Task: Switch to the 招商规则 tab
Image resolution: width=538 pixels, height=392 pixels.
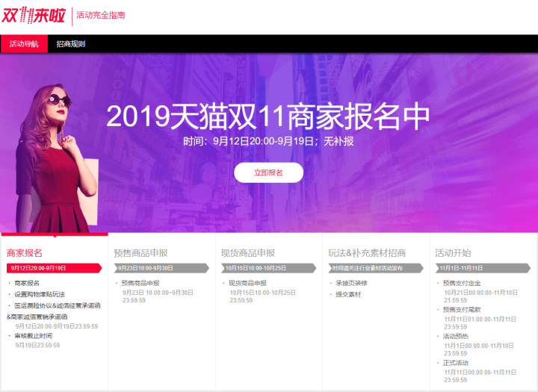Action: tap(71, 44)
